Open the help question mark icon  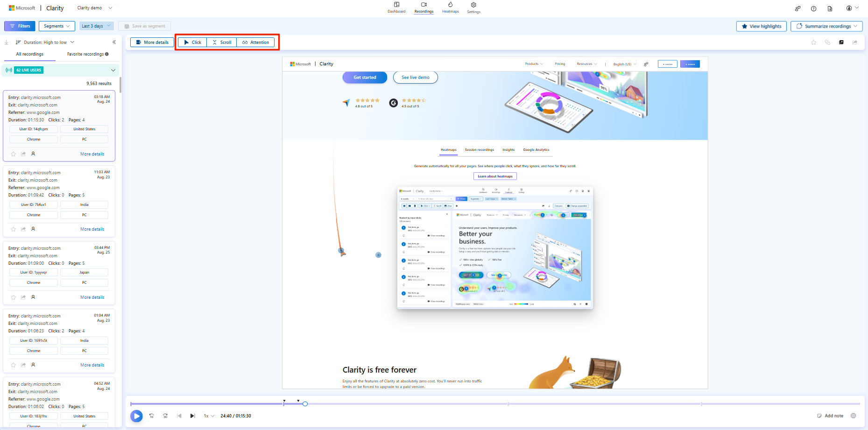(814, 8)
